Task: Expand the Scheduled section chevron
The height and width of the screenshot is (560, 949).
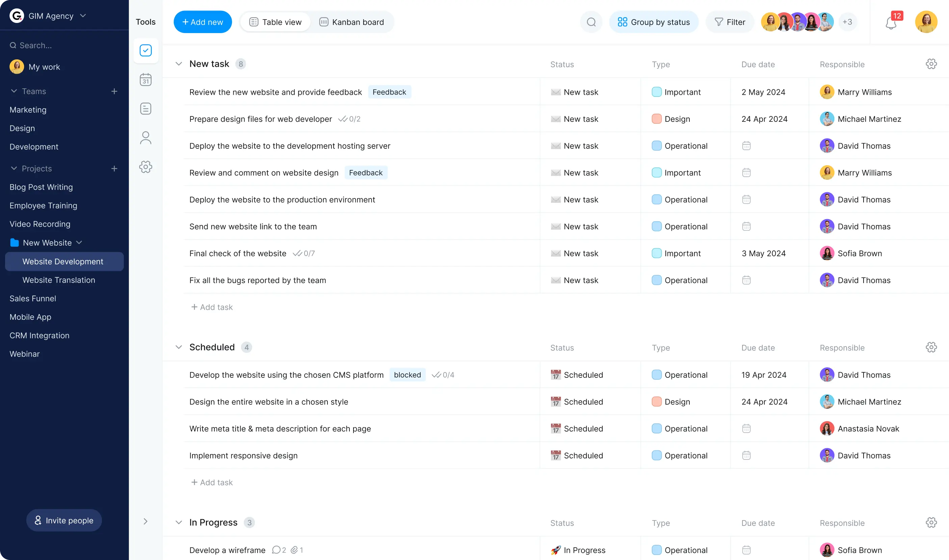Action: tap(178, 347)
